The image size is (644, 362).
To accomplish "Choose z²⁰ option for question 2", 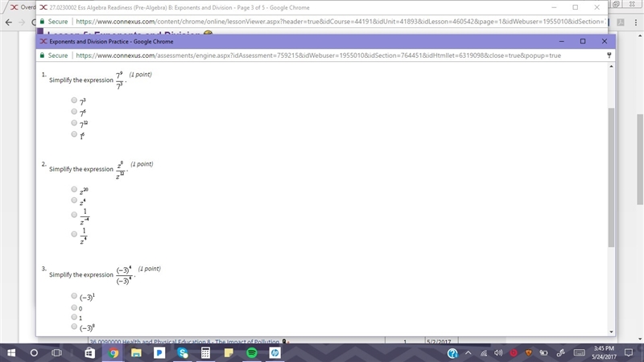I will pos(74,189).
